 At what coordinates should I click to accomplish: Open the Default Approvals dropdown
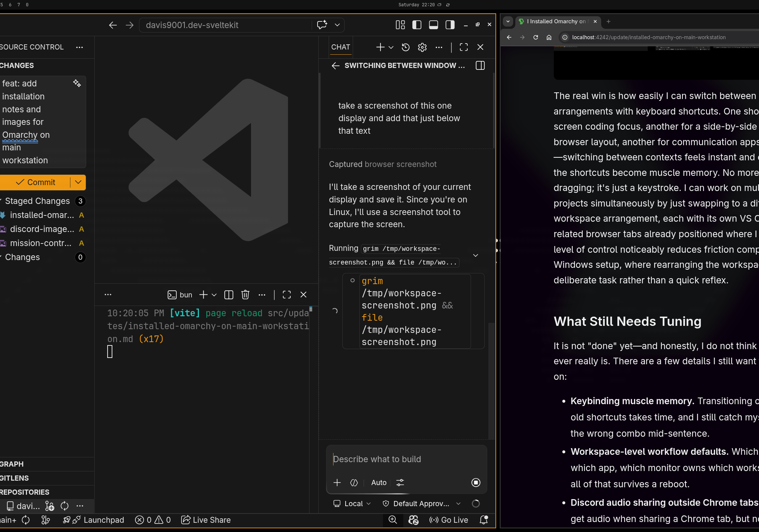click(x=422, y=504)
